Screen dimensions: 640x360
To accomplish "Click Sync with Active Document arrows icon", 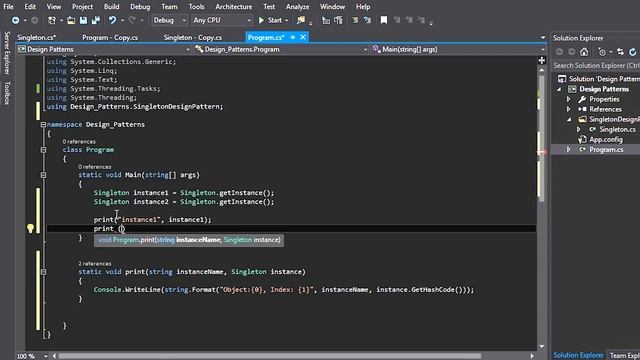I will [620, 52].
